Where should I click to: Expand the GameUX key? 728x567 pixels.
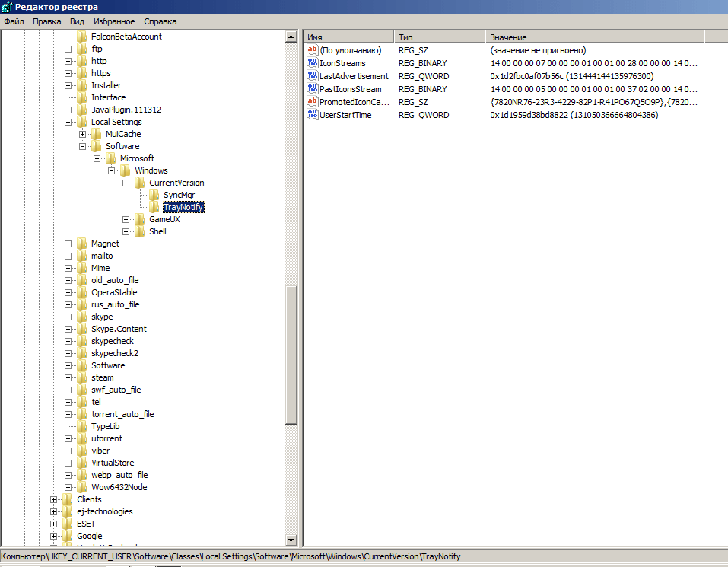click(x=126, y=219)
